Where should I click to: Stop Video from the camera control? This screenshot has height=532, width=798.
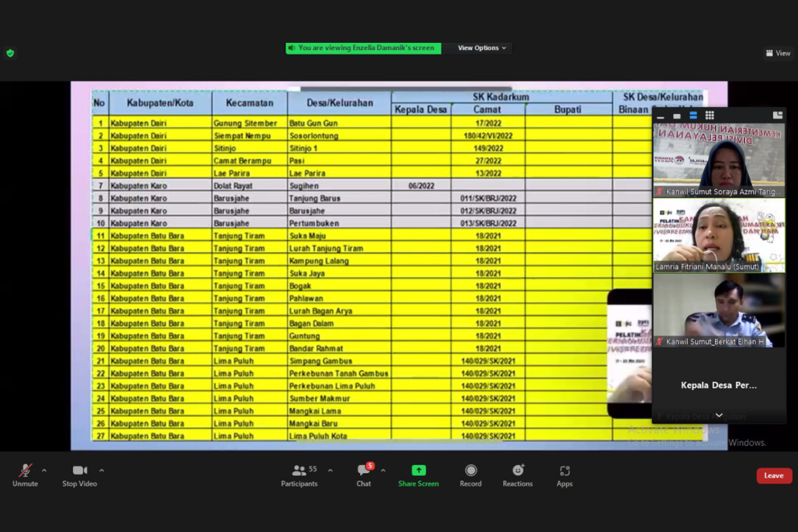pos(79,474)
